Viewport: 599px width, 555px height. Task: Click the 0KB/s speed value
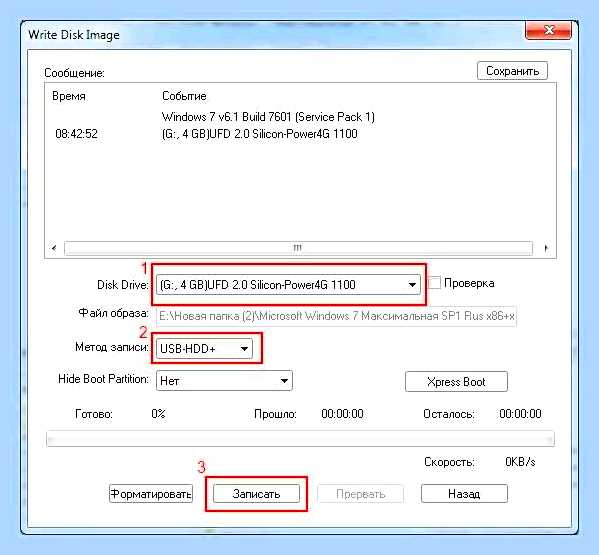point(520,462)
